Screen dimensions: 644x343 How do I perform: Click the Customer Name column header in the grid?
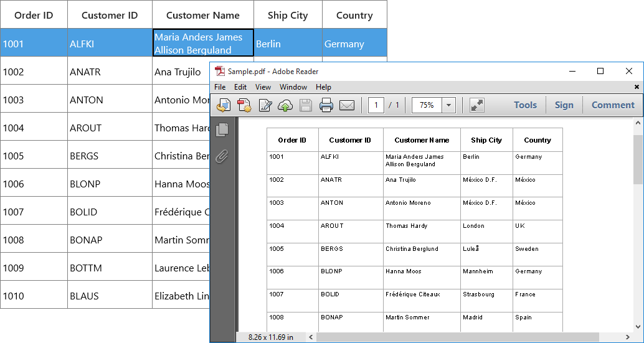(203, 15)
